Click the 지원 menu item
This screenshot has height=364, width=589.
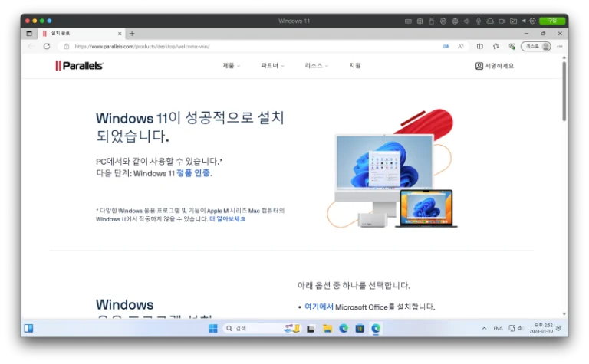click(354, 66)
